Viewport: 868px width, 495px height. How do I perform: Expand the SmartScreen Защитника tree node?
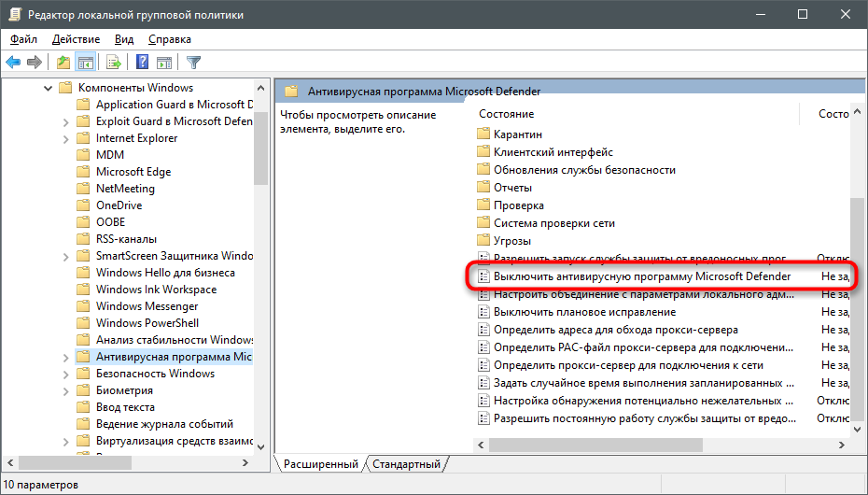coord(66,256)
